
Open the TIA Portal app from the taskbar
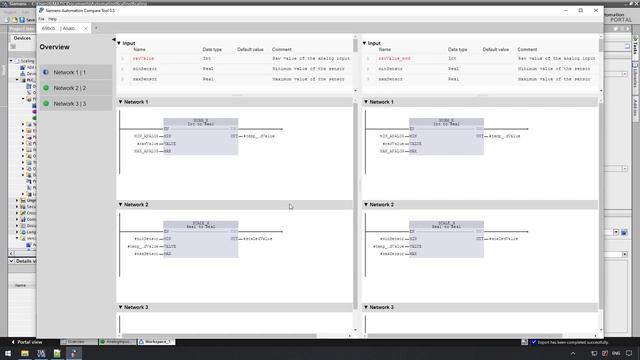pyautogui.click(x=41, y=353)
